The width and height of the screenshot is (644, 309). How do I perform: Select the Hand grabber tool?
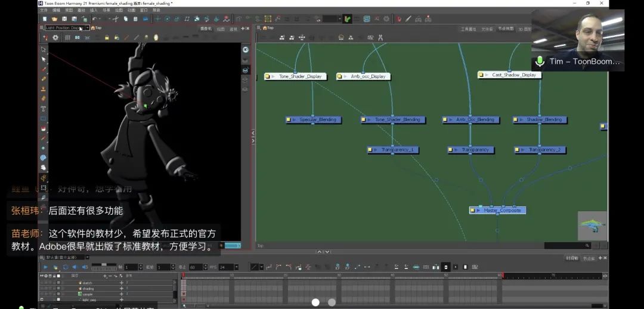point(44,168)
